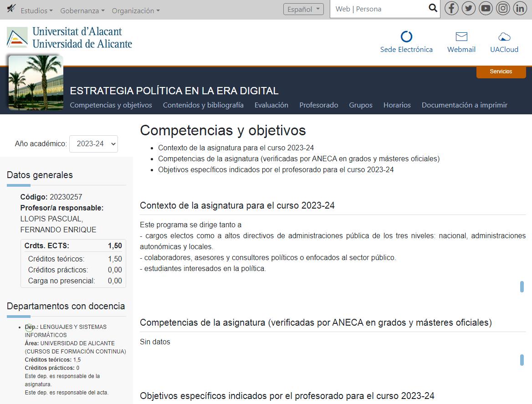Switch to the Evaluación tab
Image resolution: width=532 pixels, height=404 pixels.
pos(271,105)
